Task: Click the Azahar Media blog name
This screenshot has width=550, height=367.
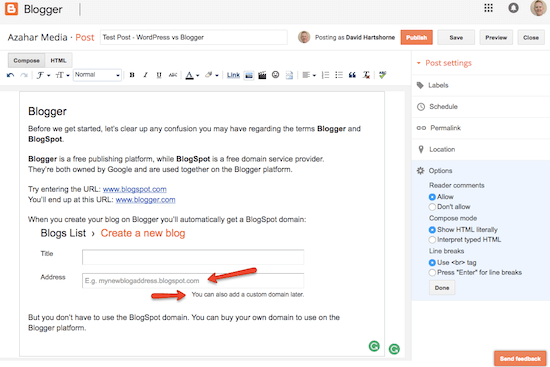Action: 38,38
